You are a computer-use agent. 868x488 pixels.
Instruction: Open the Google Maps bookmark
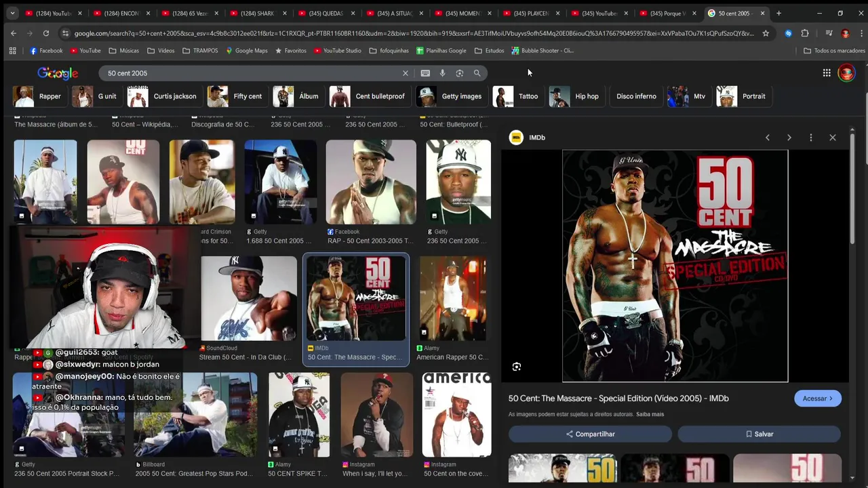tap(246, 51)
